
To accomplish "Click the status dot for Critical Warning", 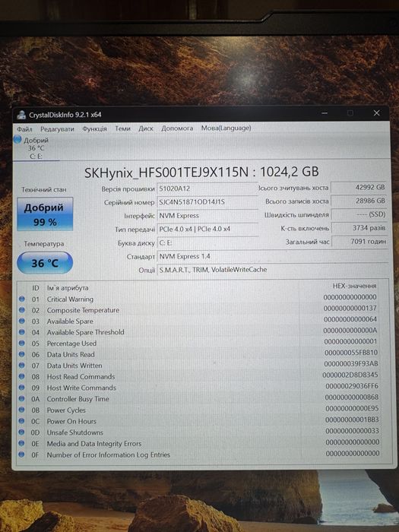I will coord(22,299).
